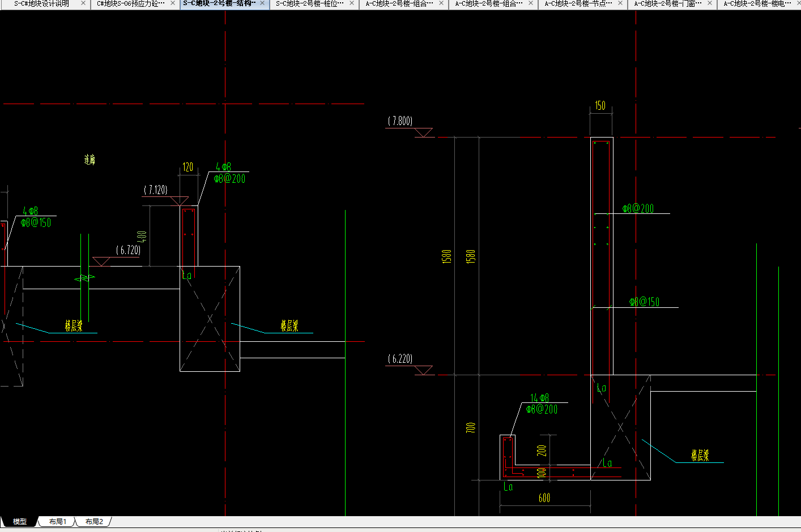Viewport: 801px width, 532px height.
Task: Pick the 14Φ8 rebar annotation
Action: [540, 398]
